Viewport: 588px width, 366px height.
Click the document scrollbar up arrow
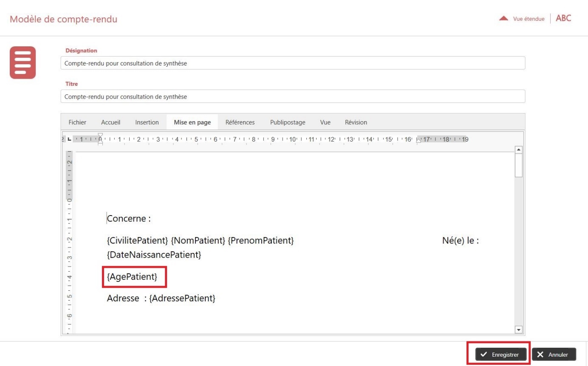point(518,150)
